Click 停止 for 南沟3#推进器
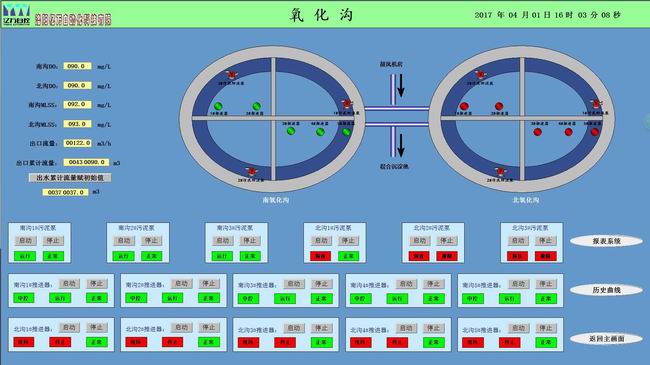Screen dimensions: 650x365 322,284
